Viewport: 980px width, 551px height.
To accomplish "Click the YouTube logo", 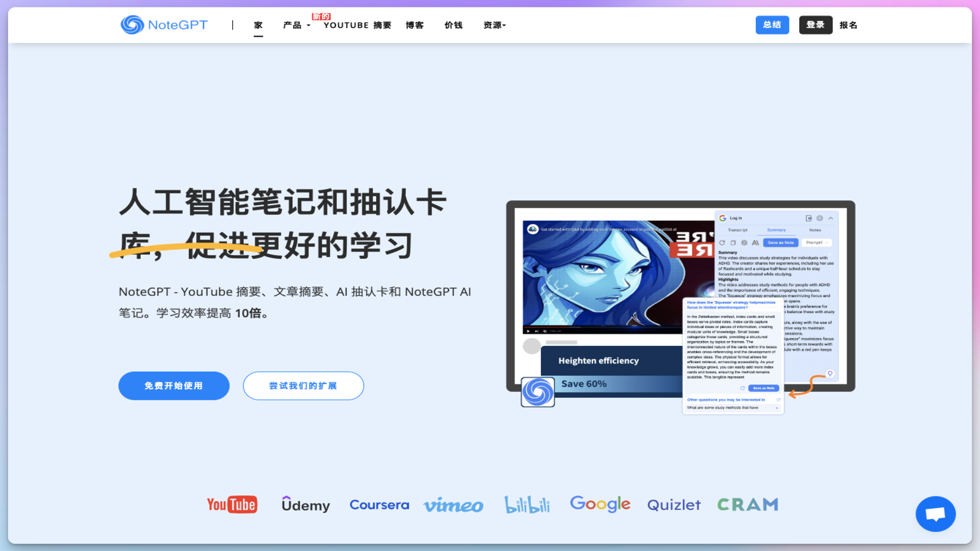I will point(232,504).
